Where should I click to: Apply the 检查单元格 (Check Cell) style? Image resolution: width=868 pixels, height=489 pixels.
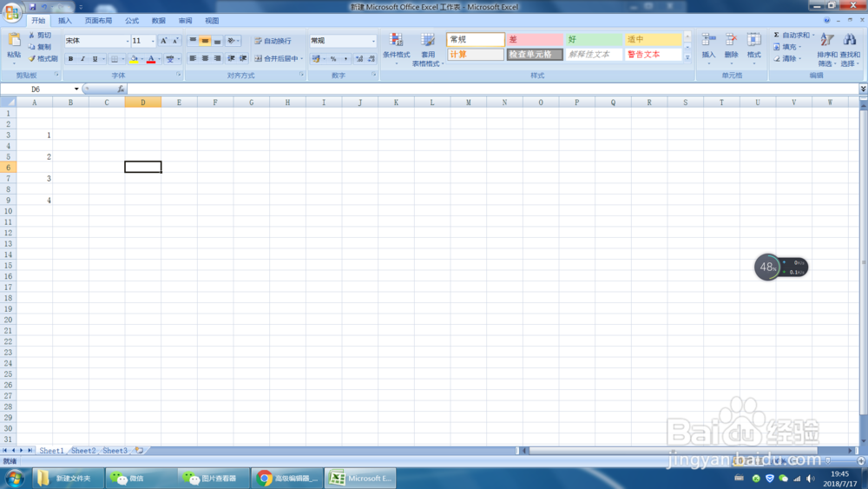tap(534, 54)
